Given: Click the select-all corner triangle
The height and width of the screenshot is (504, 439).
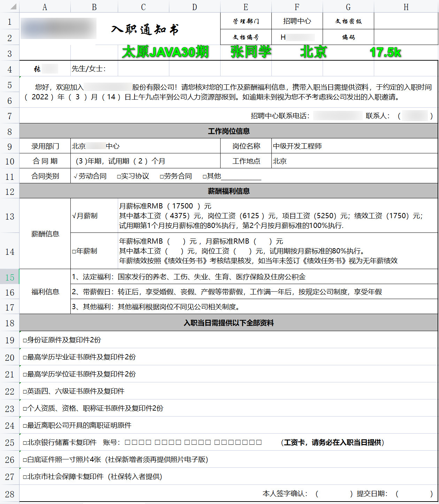Looking at the screenshot, I should 12,7.
